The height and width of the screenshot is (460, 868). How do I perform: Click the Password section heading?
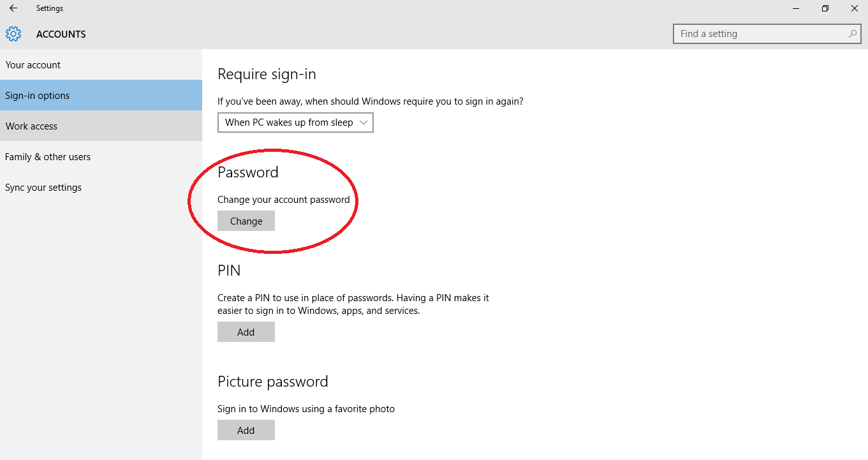pos(248,172)
